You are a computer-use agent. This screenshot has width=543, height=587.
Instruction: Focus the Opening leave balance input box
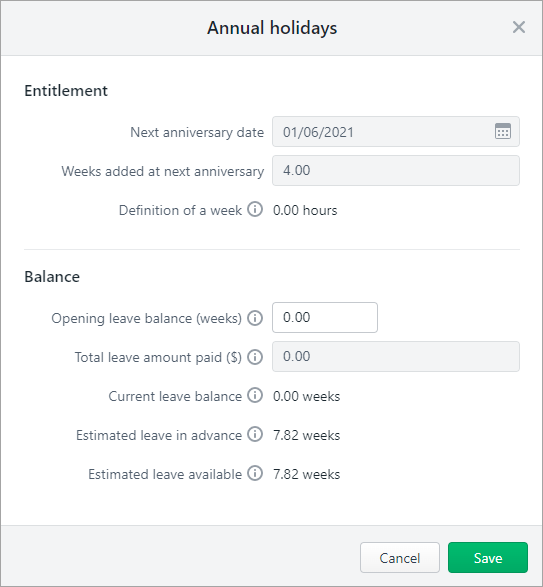coord(325,317)
